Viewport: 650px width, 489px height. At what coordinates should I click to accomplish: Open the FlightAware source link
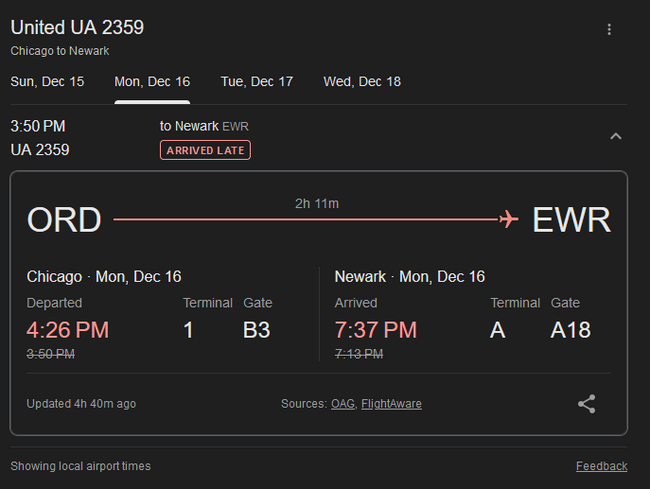click(x=391, y=404)
